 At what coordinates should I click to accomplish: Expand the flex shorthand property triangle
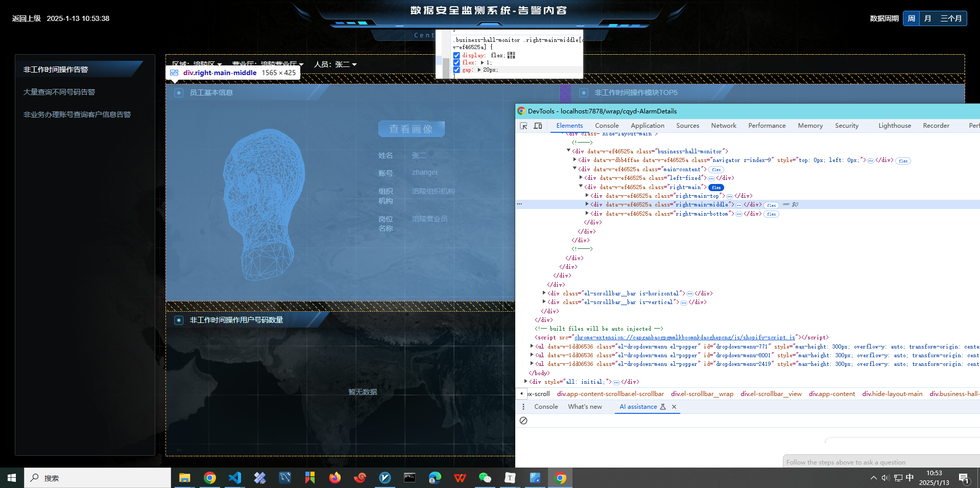(482, 62)
